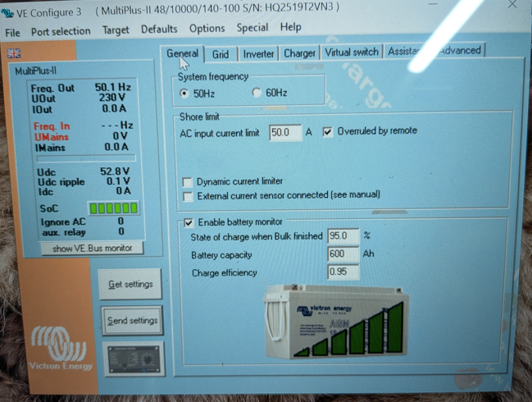Image resolution: width=532 pixels, height=402 pixels.
Task: Open the Options menu
Action: 207,28
